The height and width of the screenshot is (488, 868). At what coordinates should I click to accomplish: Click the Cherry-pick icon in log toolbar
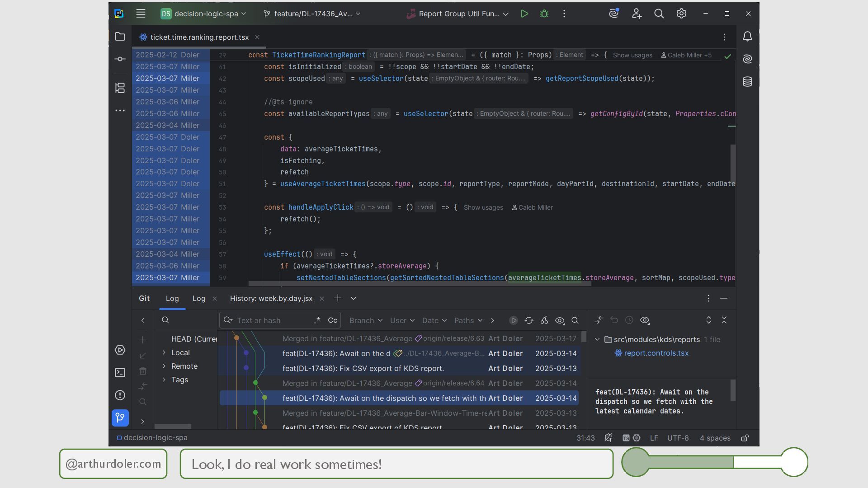[544, 320]
